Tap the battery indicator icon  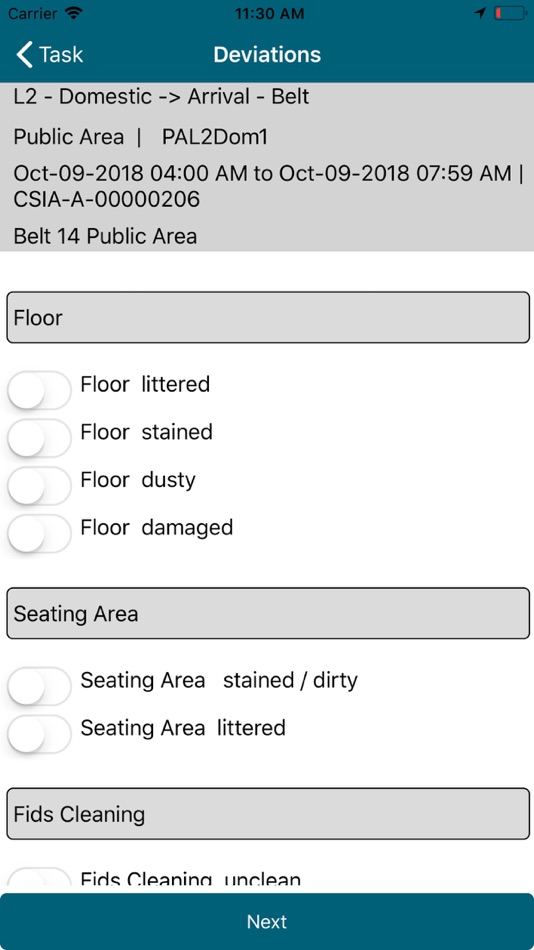[x=510, y=13]
